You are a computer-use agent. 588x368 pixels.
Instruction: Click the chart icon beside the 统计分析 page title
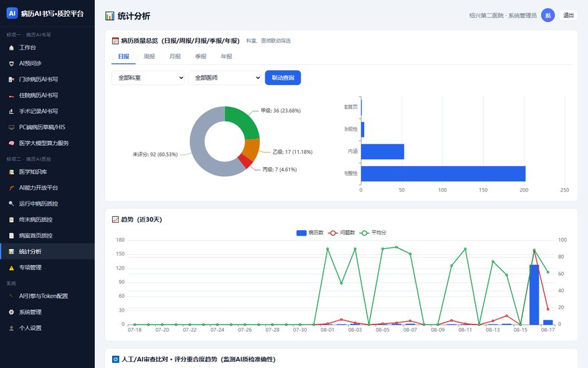click(110, 16)
